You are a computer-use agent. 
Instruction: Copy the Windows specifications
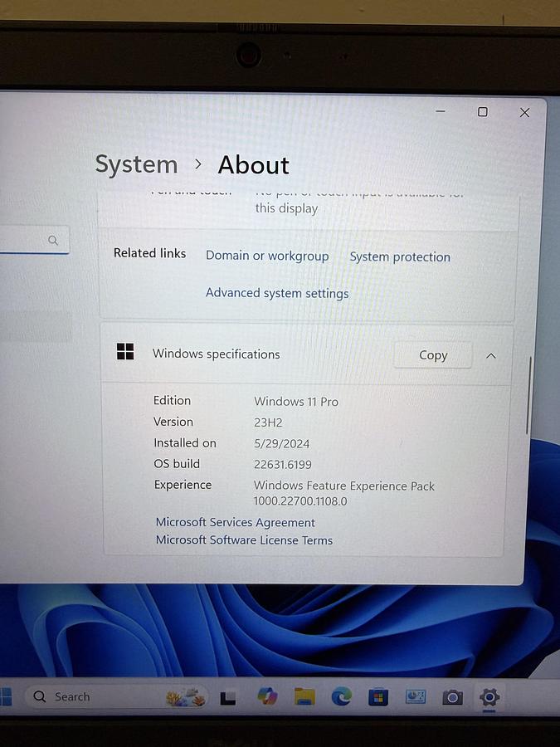(x=433, y=355)
